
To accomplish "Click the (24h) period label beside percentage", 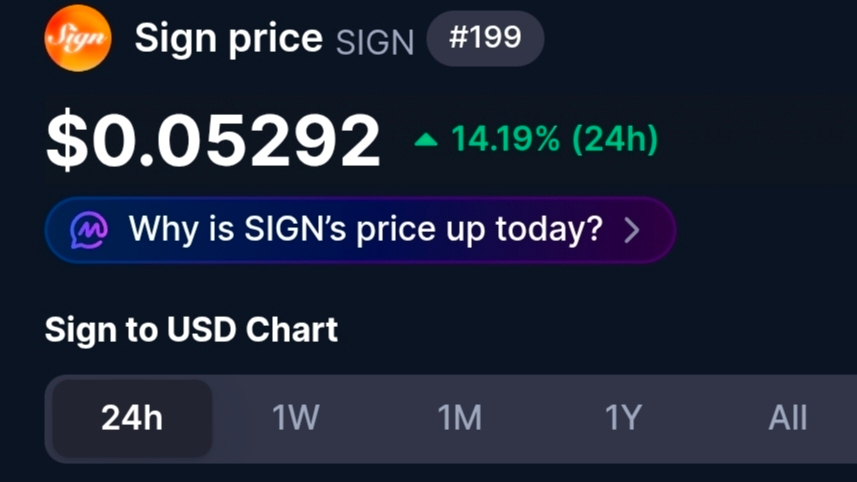I will [x=615, y=139].
